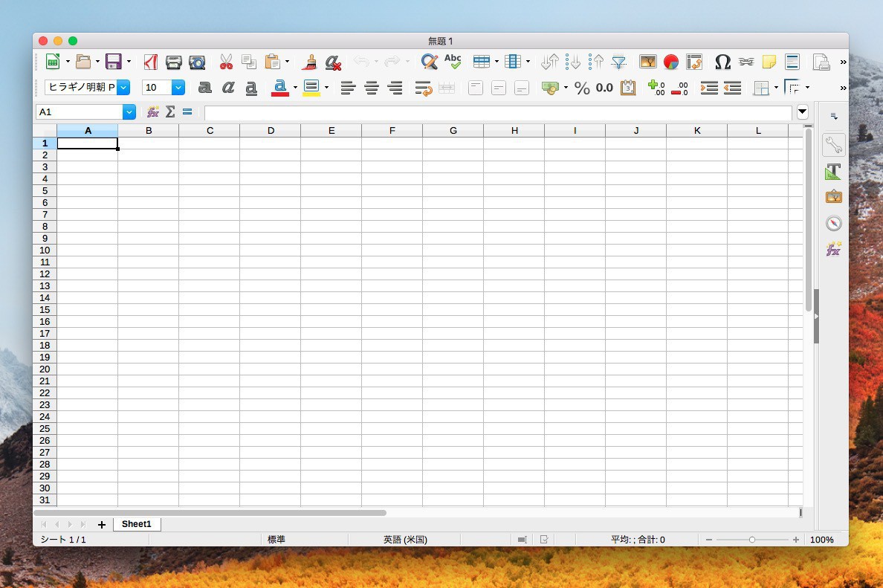Insert a comment sticky note icon
Viewport: 883px width, 588px height.
point(769,62)
